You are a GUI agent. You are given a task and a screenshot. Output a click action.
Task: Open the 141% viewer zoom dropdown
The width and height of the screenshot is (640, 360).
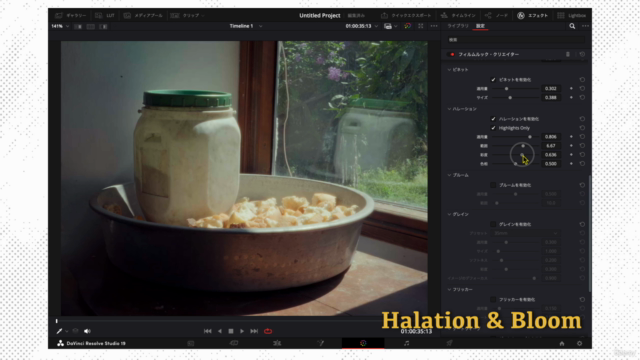click(60, 26)
